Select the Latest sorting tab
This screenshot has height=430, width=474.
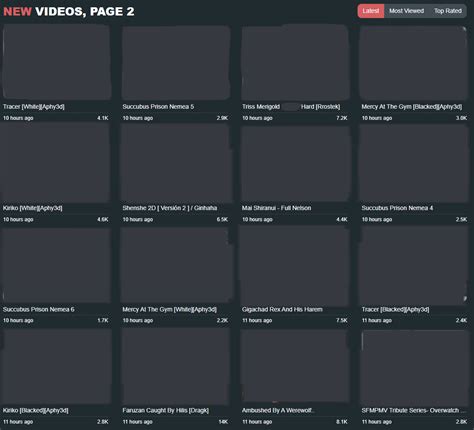(x=371, y=11)
